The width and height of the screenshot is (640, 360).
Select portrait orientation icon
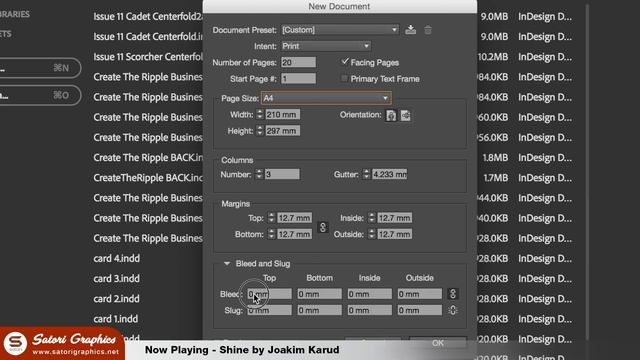tap(391, 116)
